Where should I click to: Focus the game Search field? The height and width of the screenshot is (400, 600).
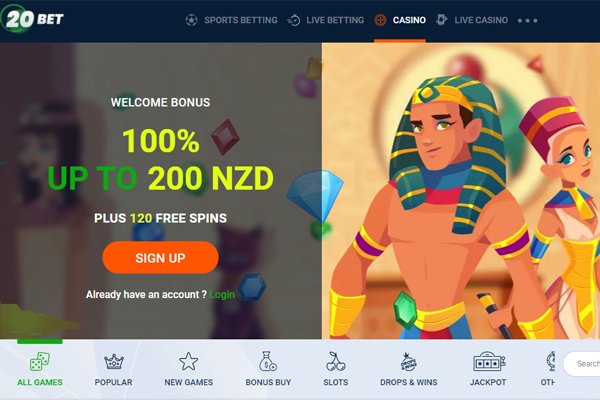[582, 364]
